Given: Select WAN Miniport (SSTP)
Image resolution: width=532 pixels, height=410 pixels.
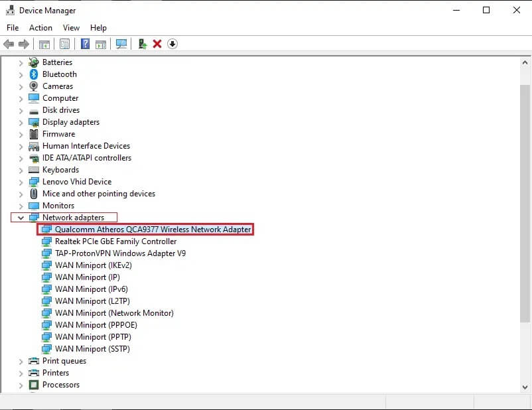Looking at the screenshot, I should point(92,349).
